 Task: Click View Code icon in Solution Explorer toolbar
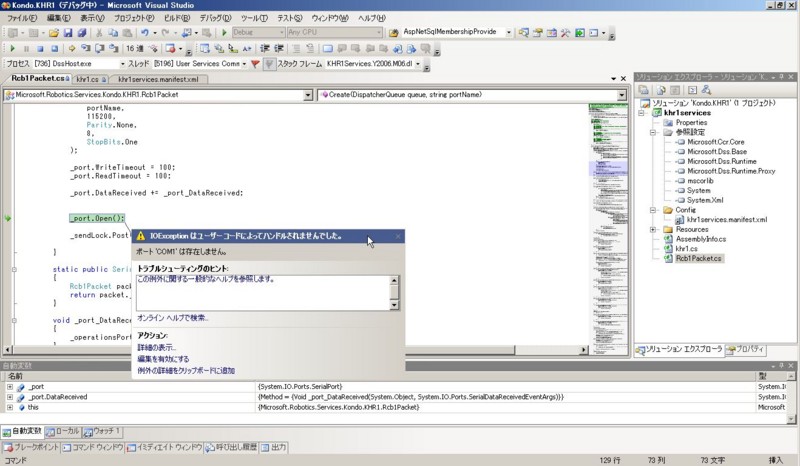click(692, 90)
